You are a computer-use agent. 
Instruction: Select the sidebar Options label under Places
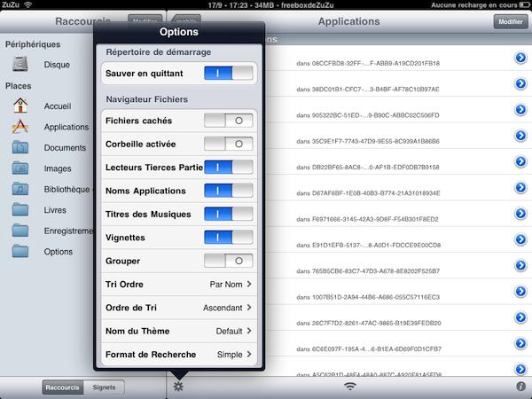58,252
